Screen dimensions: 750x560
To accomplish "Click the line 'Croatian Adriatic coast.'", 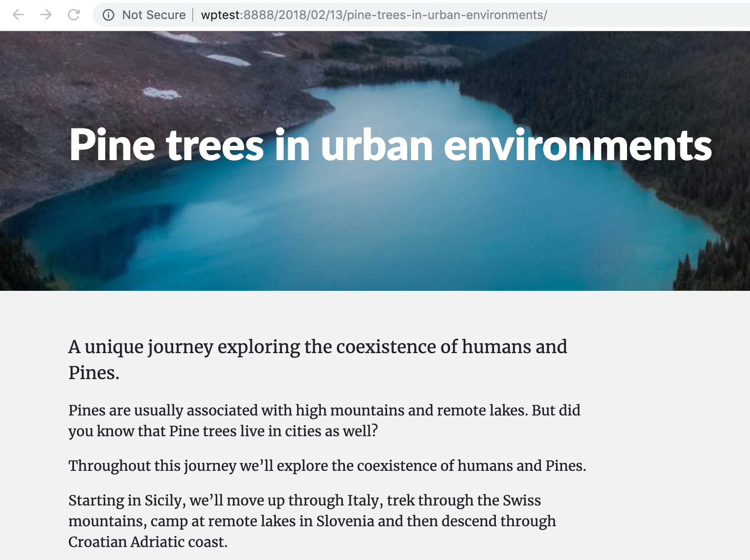I will coord(148,542).
